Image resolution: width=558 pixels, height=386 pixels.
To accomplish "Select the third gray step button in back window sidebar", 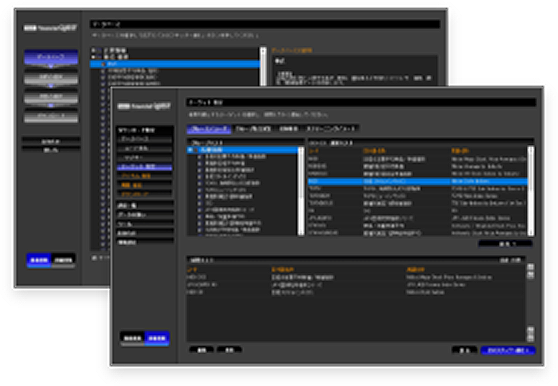I will [51, 97].
